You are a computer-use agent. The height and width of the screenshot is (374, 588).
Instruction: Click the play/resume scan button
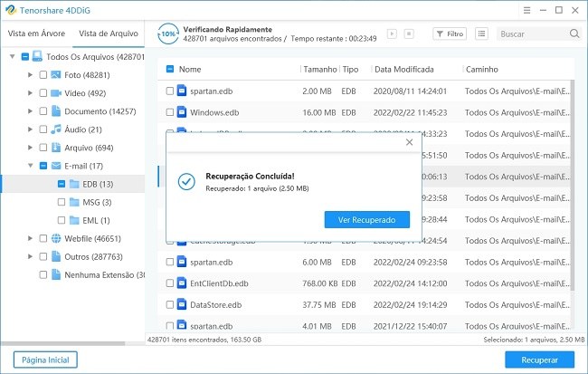tap(392, 34)
